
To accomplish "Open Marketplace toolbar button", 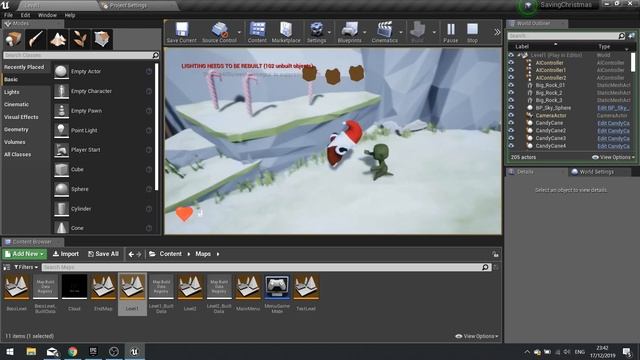I will [286, 32].
